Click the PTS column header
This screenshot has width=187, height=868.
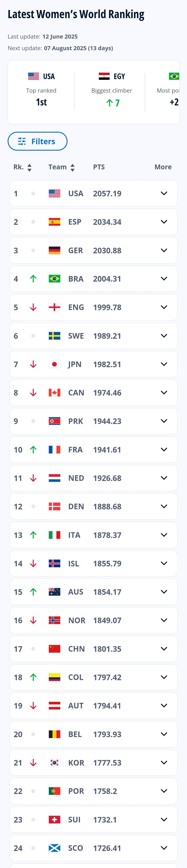click(x=99, y=167)
